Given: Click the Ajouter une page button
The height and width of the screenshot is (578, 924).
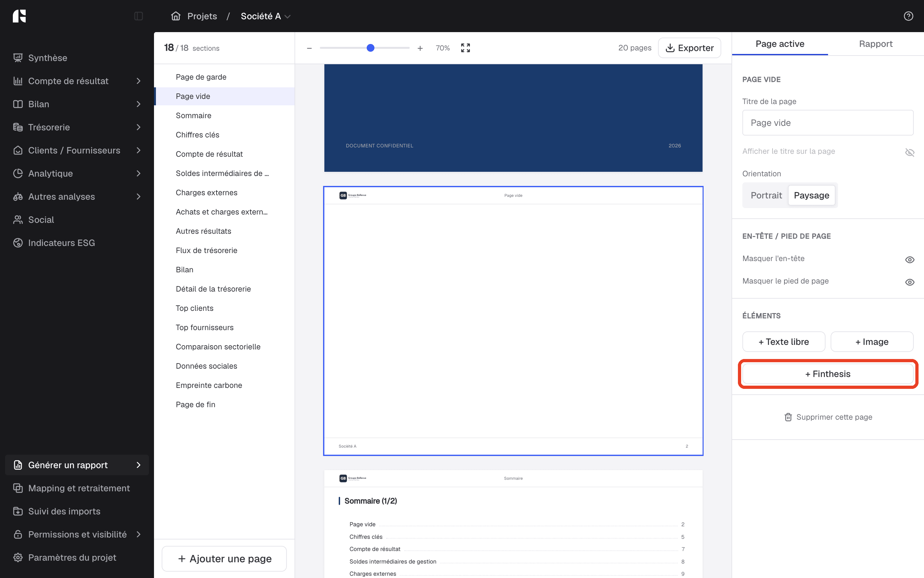Looking at the screenshot, I should tap(224, 558).
